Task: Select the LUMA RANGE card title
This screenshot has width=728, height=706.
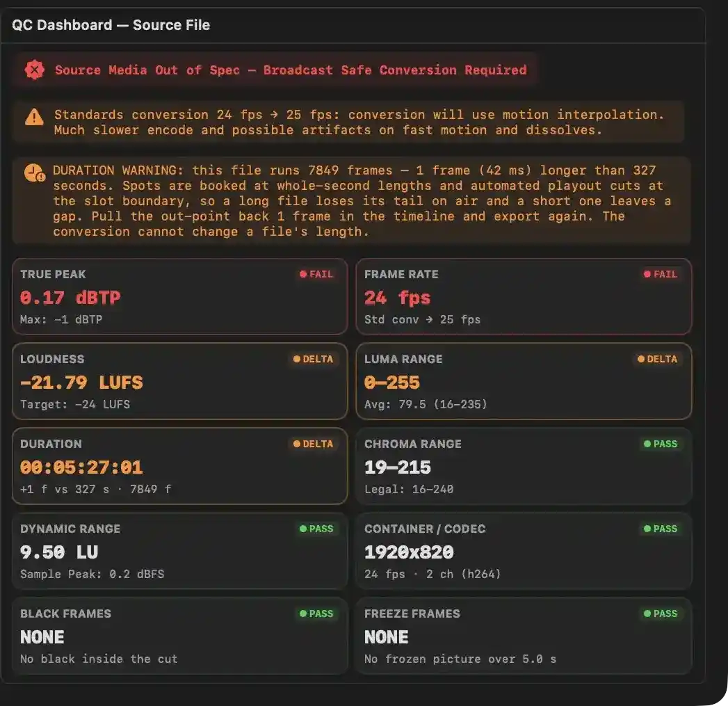Action: [x=403, y=359]
